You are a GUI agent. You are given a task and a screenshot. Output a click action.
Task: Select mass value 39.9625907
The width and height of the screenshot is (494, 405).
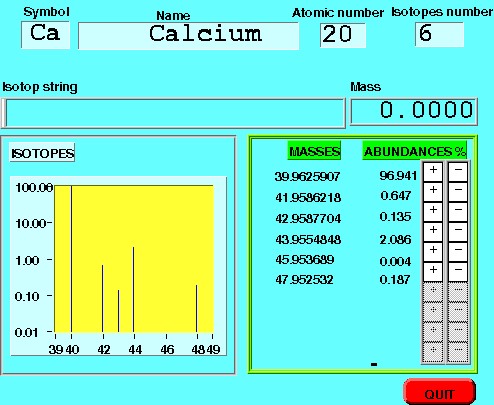click(x=307, y=176)
